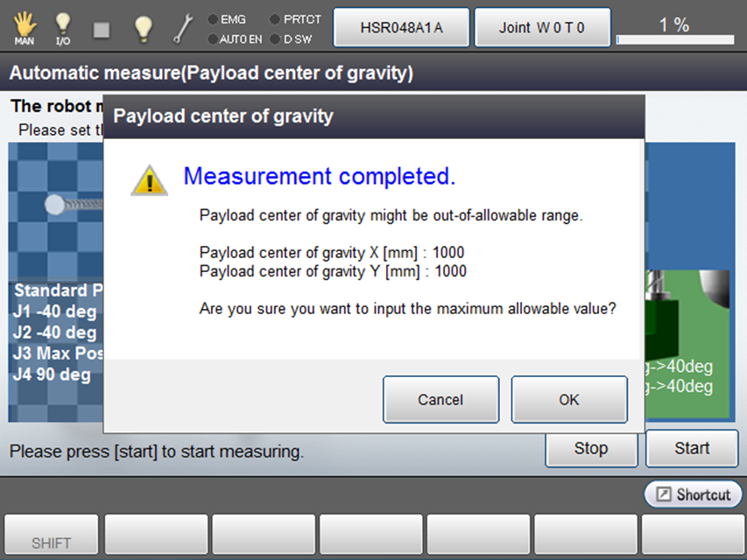This screenshot has height=560, width=747.
Task: Click the lightbulb icon beside the wrench
Action: point(143,28)
